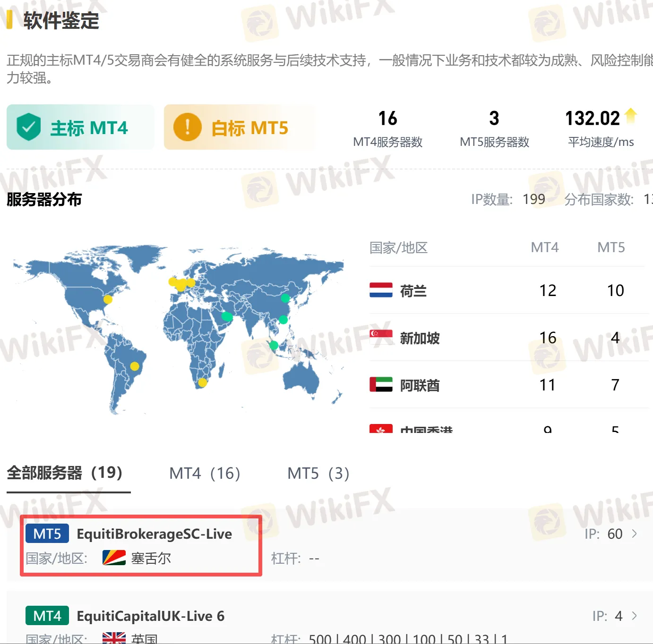Select the 荷兰 country name
Image resolution: width=653 pixels, height=644 pixels.
click(x=413, y=291)
